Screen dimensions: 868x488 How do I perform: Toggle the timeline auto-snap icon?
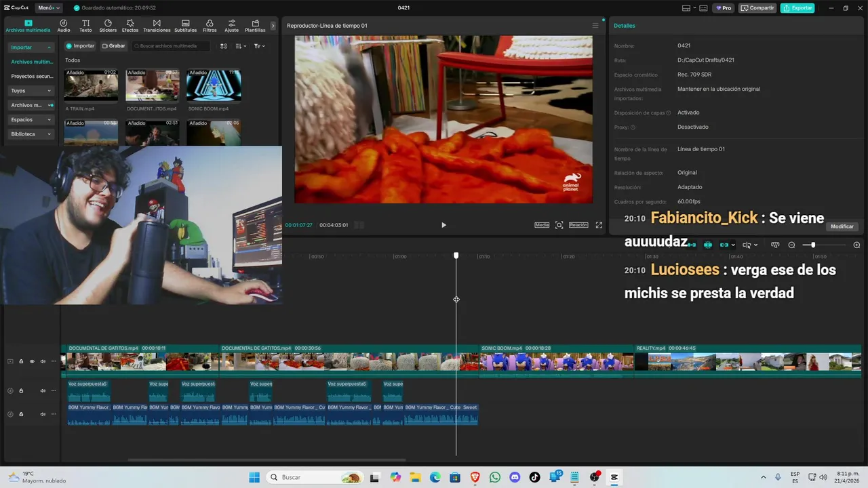point(708,245)
